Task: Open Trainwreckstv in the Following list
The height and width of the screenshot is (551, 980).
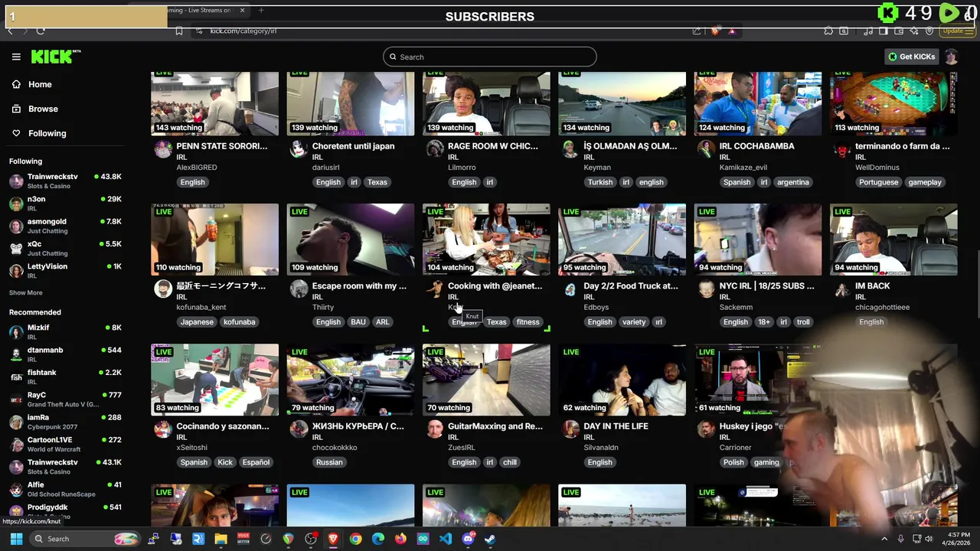Action: coord(65,181)
